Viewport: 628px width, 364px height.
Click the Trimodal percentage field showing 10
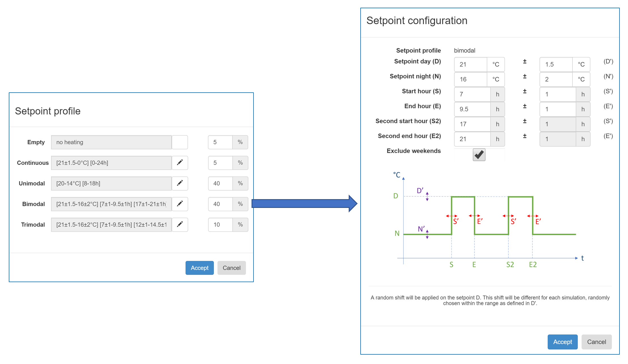pyautogui.click(x=220, y=225)
